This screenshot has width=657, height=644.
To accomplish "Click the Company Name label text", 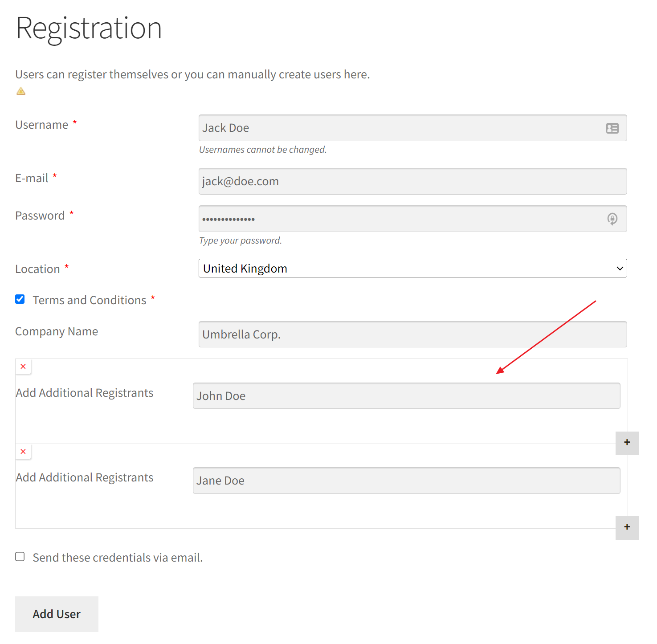I will point(57,331).
